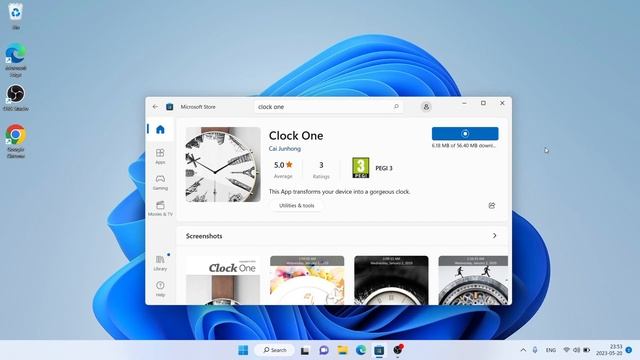
Task: Open the Apps section in sidebar
Action: tap(160, 156)
